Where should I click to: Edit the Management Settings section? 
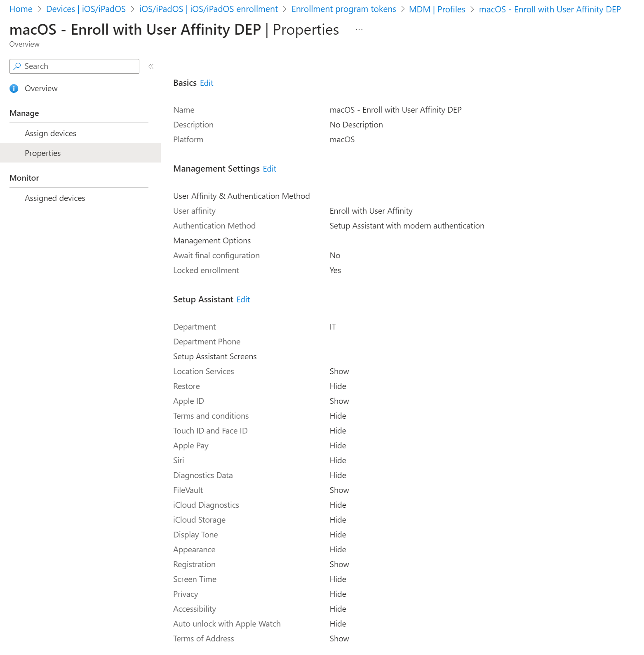(x=270, y=169)
